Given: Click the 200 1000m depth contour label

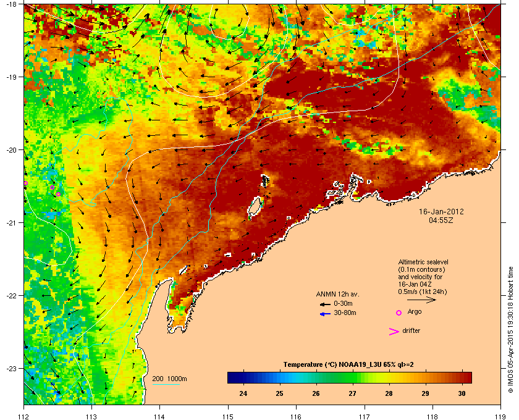Looking at the screenshot, I should 169,379.
